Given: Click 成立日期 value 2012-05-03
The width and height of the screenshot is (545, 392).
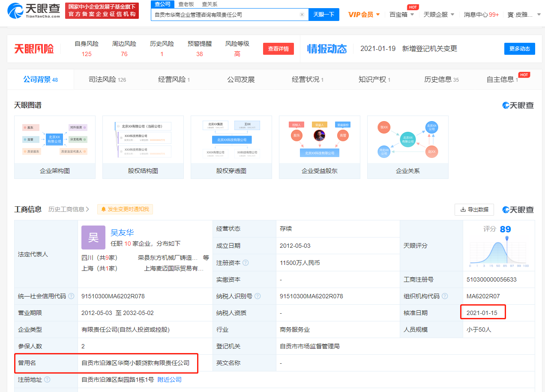Looking at the screenshot, I should (x=295, y=246).
